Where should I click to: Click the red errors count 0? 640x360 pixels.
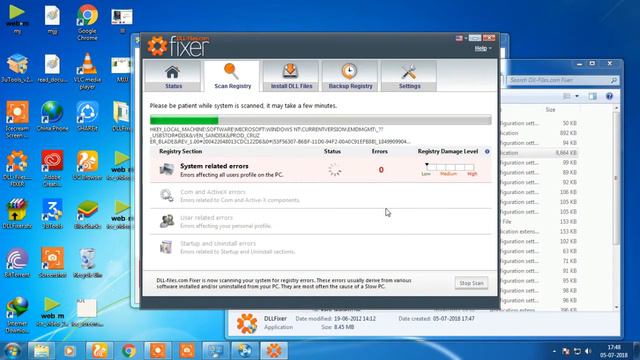click(381, 170)
